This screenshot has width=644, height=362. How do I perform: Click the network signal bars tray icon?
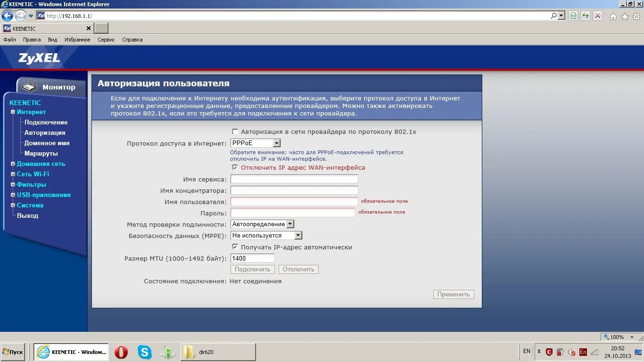coord(595,352)
